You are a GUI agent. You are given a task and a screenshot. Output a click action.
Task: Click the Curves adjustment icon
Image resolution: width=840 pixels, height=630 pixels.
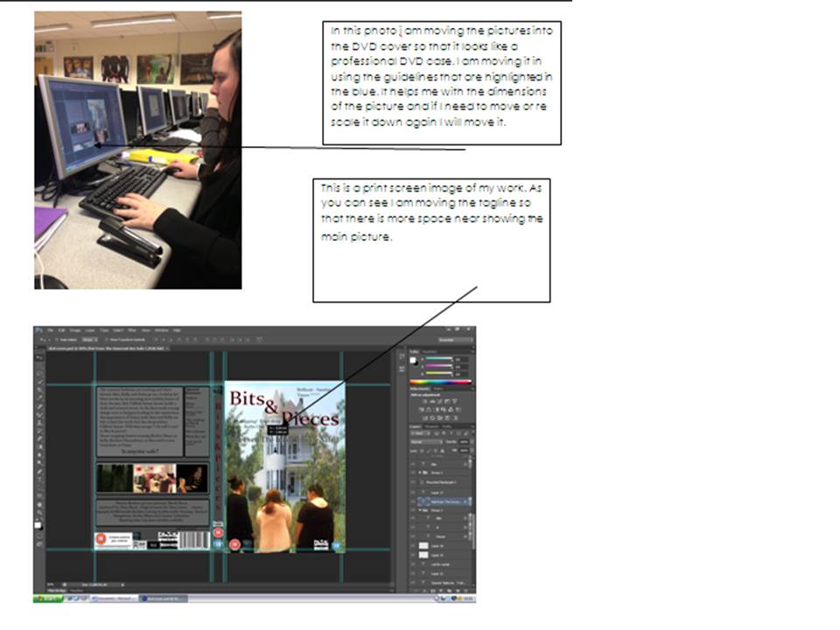coord(440,402)
